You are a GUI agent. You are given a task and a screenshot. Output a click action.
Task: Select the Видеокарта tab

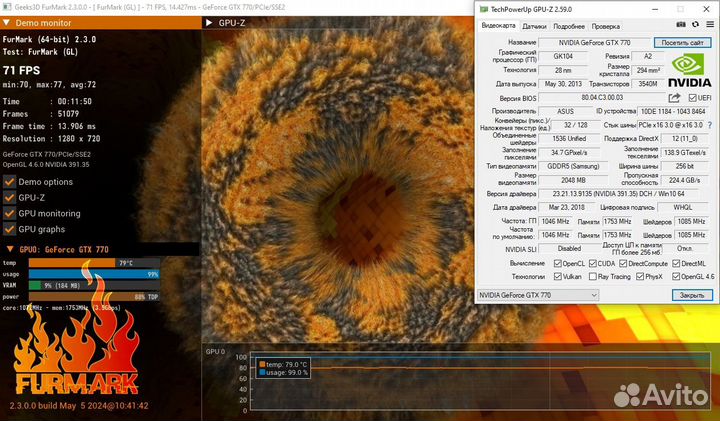click(498, 26)
